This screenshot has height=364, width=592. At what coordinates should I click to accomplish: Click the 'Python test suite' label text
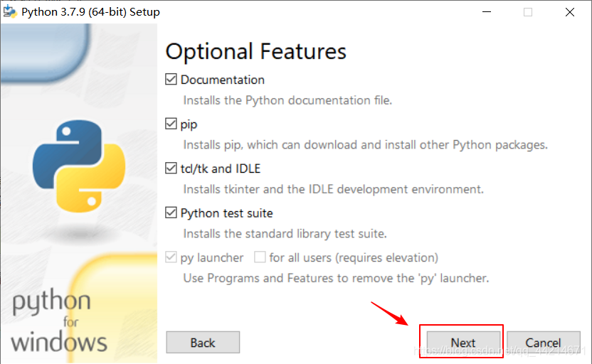226,213
